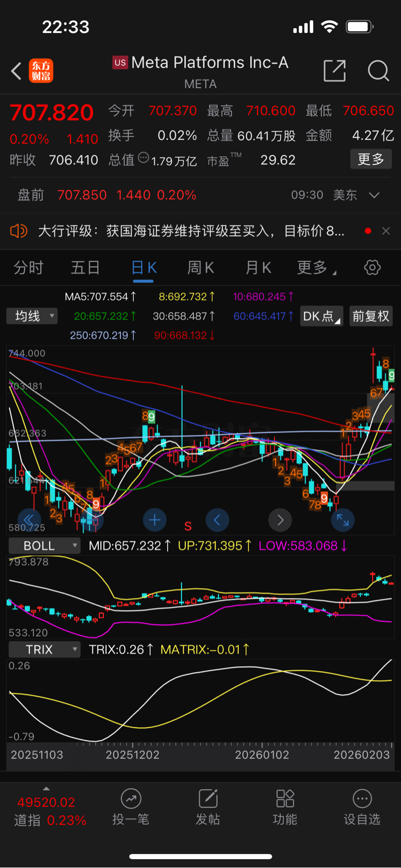Open the 大行评级 news headline
Image resolution: width=401 pixels, height=868 pixels.
click(191, 231)
